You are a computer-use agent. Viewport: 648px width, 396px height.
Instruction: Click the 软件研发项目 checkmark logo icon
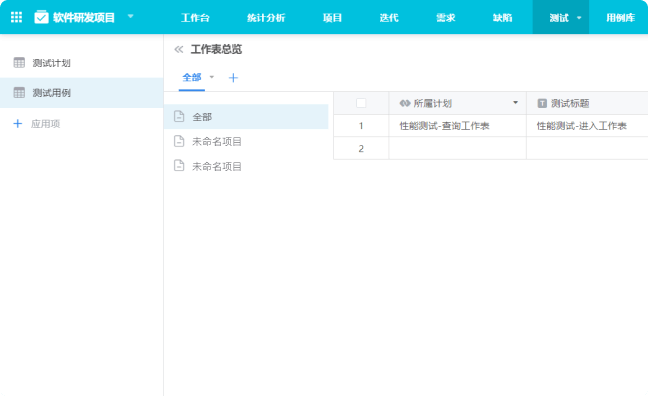[x=41, y=17]
